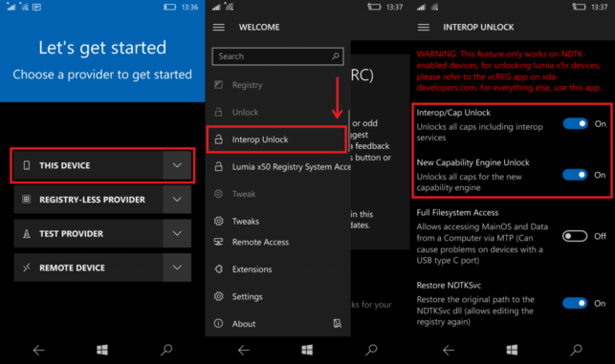The height and width of the screenshot is (364, 615).
Task: Toggle the Interop/Cap Unlock switch
Action: point(576,124)
